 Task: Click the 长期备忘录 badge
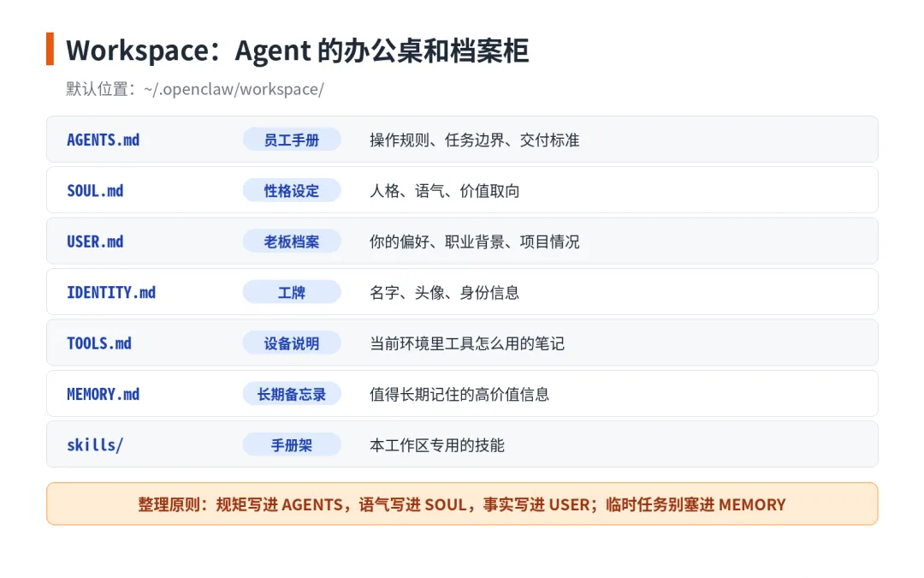coord(292,394)
